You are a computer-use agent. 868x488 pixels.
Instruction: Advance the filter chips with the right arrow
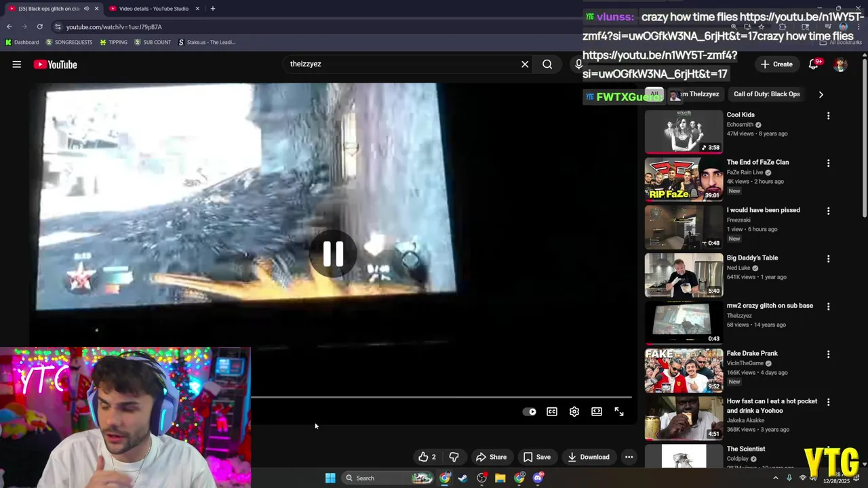click(821, 94)
